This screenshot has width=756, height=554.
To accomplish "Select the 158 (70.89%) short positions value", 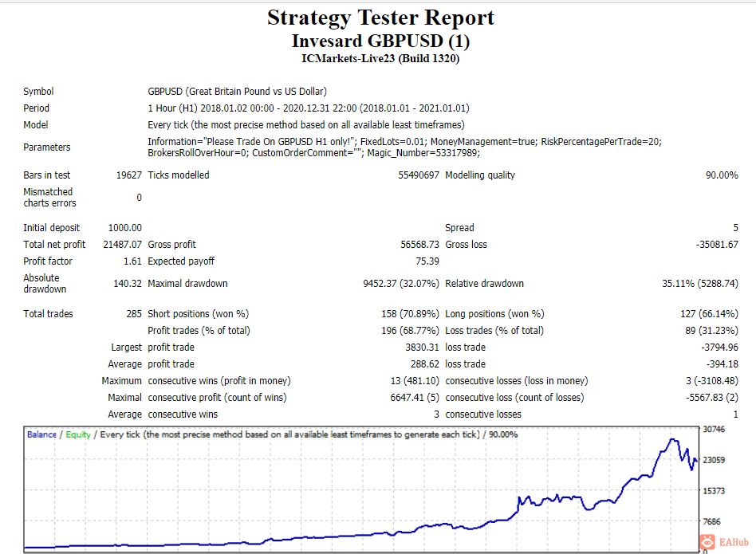I will [x=411, y=313].
